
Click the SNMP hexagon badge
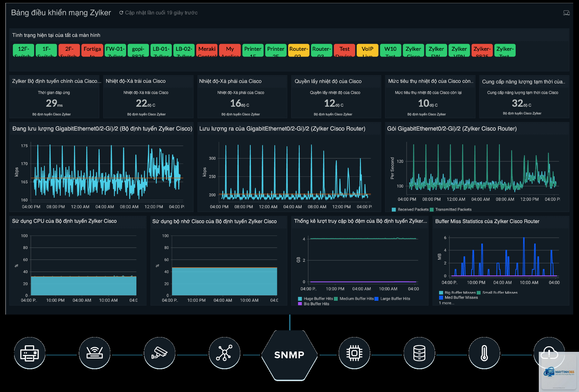click(289, 355)
